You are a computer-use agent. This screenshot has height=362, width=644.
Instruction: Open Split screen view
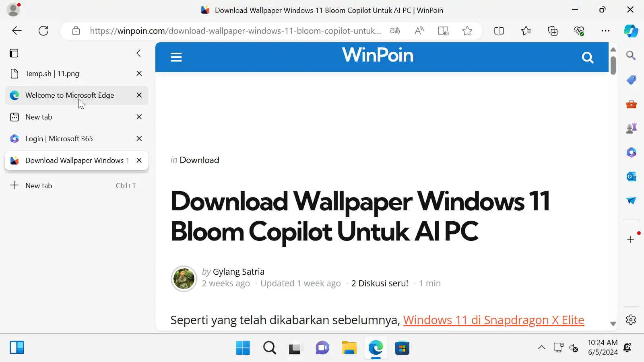pyautogui.click(x=499, y=31)
